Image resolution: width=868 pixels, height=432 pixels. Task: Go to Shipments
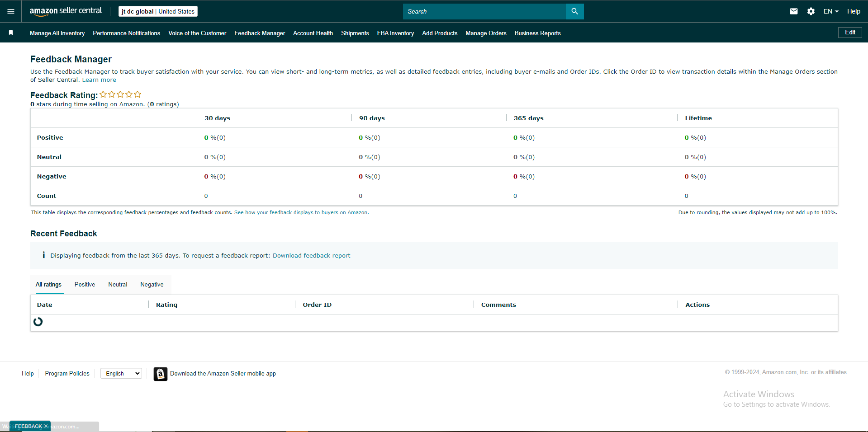355,33
